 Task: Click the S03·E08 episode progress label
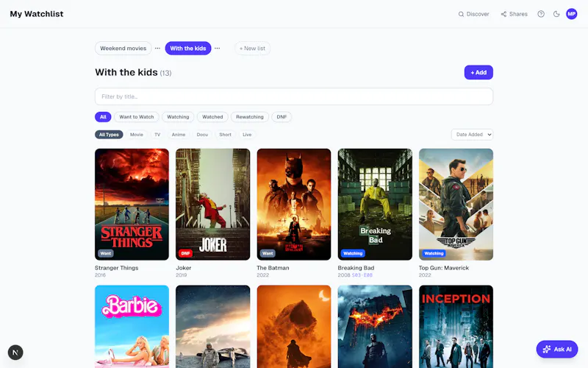pyautogui.click(x=362, y=275)
